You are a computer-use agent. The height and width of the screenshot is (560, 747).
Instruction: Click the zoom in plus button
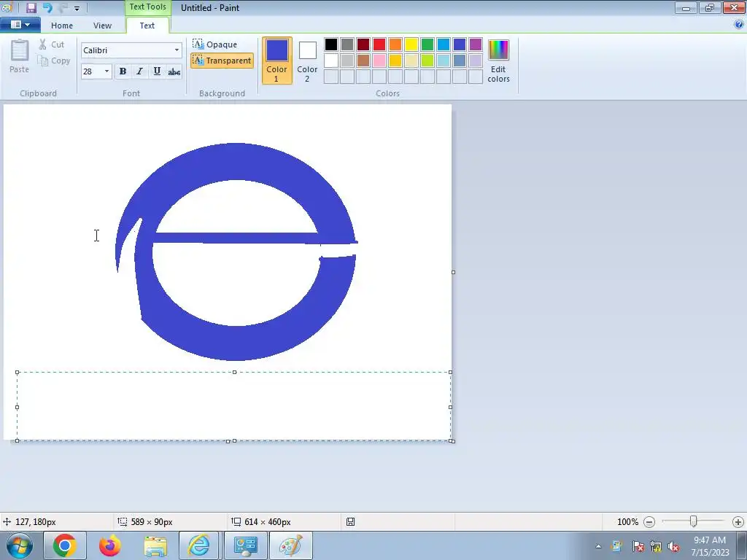coord(738,522)
